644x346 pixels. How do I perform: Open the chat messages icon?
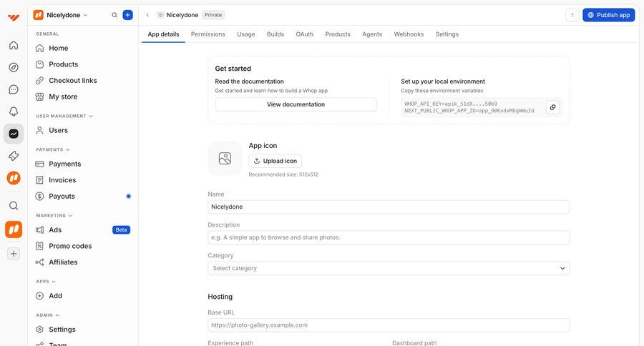coord(14,89)
